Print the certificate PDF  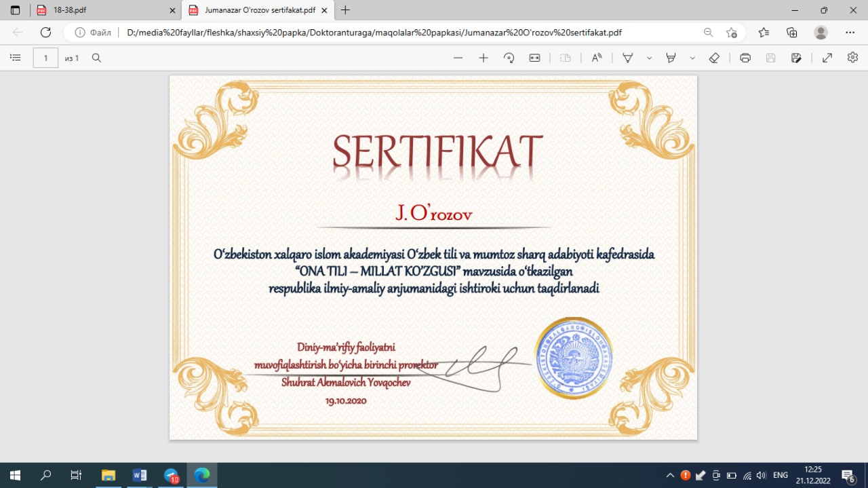click(745, 58)
